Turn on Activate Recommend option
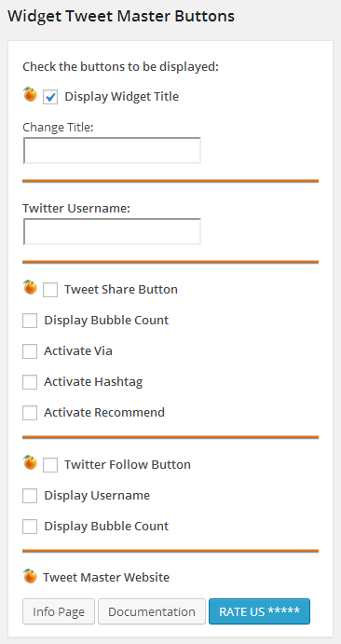This screenshot has width=341, height=644. click(x=30, y=413)
